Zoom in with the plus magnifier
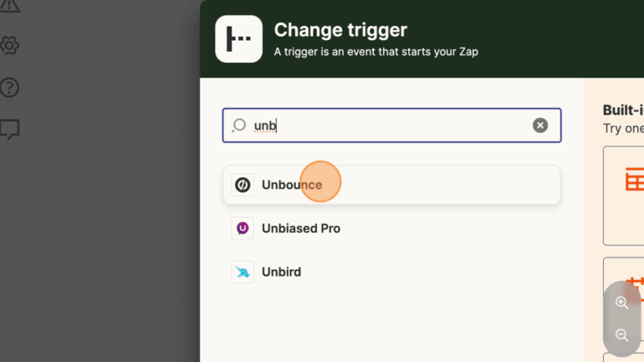The image size is (644, 362). coord(621,303)
